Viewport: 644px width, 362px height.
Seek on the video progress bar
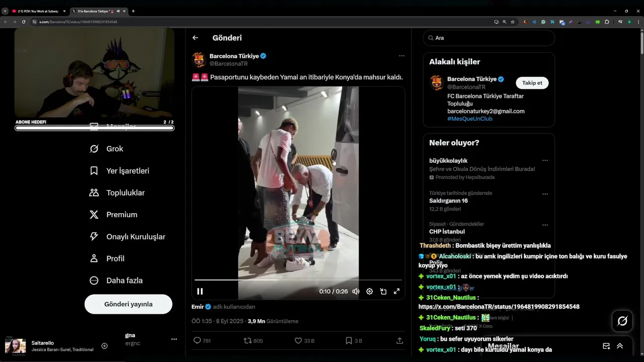298,280
